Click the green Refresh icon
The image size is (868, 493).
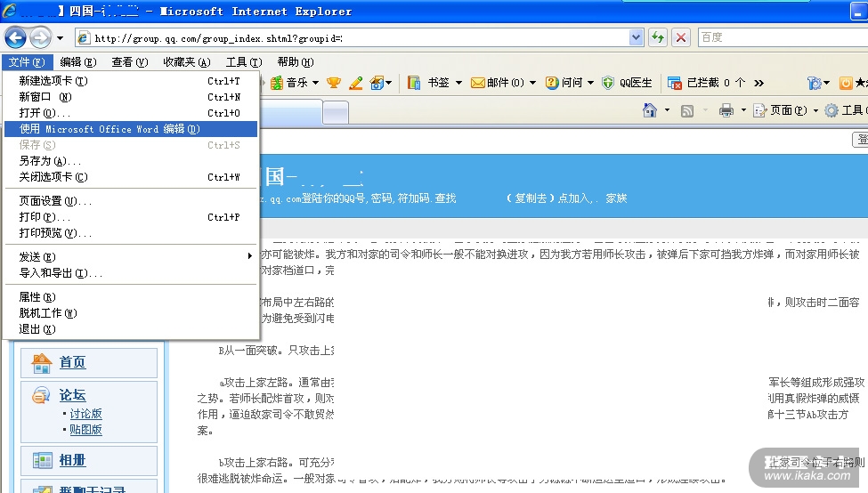(658, 37)
